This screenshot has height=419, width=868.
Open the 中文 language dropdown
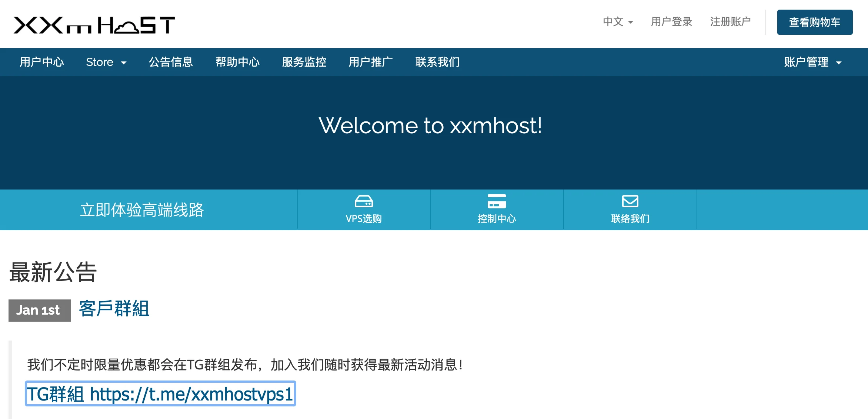[x=618, y=22]
